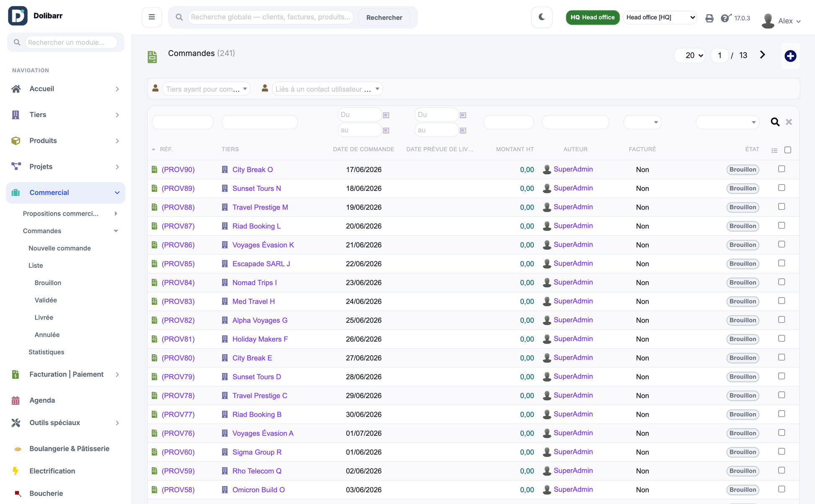Viewport: 815px width, 504px height.
Task: Check the box for row (PROV77)
Action: [x=781, y=414]
